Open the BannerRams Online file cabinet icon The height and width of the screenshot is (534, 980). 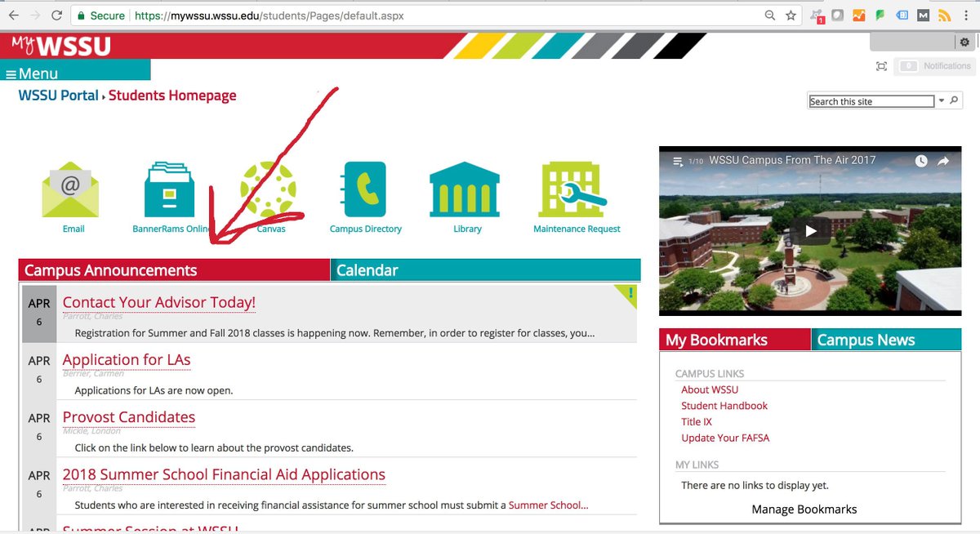tap(168, 189)
